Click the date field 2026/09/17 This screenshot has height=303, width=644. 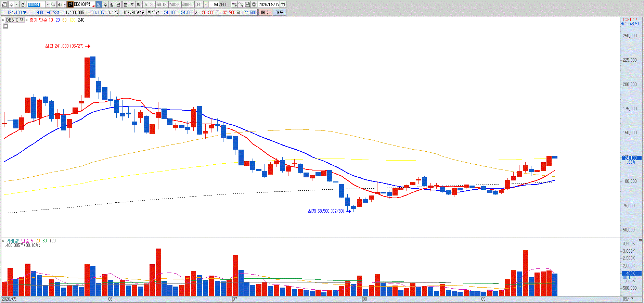tap(269, 4)
